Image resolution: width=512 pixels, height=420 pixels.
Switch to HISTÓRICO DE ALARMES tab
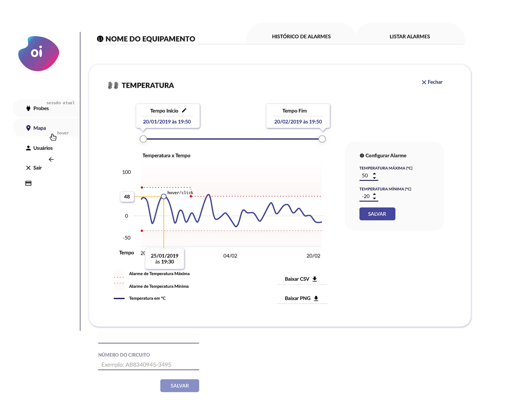pyautogui.click(x=301, y=36)
